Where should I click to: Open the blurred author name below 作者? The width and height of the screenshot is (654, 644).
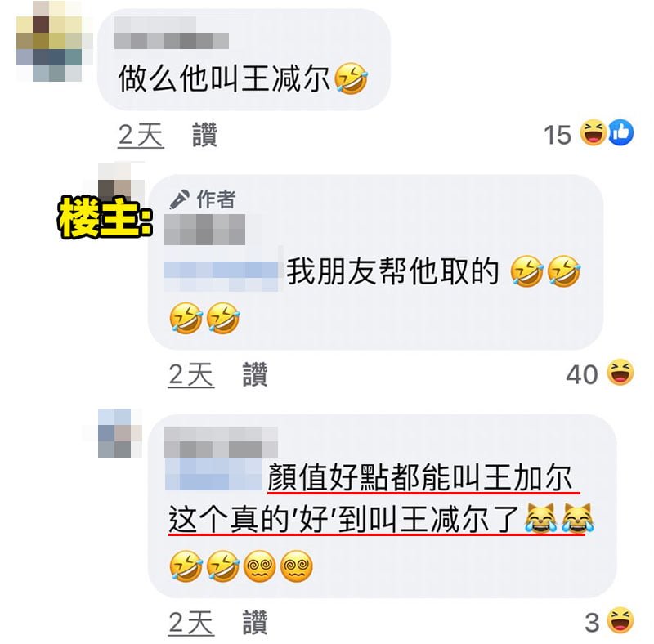point(204,230)
